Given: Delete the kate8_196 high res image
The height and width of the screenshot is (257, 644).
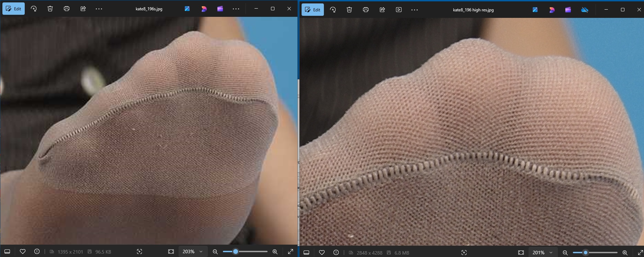Looking at the screenshot, I should coord(349,10).
